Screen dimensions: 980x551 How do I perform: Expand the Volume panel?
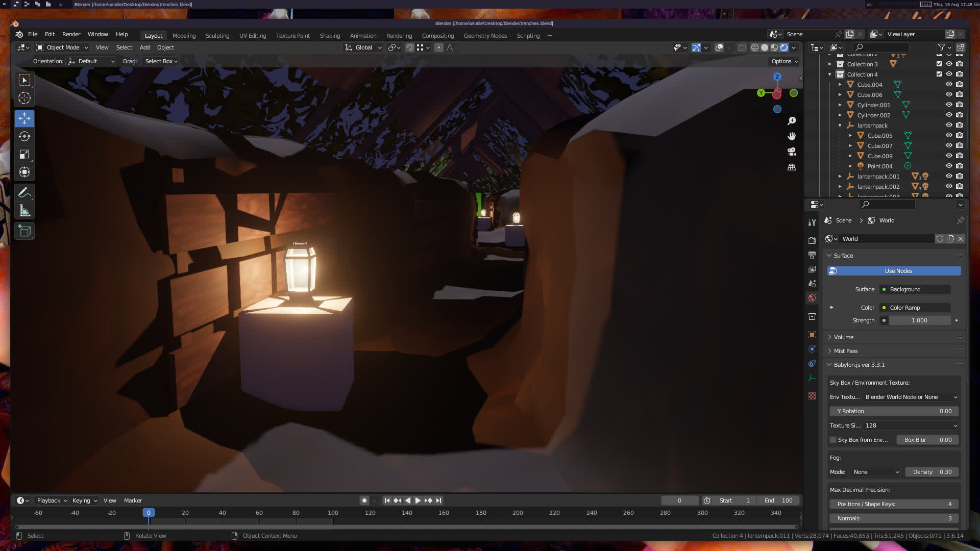[843, 337]
